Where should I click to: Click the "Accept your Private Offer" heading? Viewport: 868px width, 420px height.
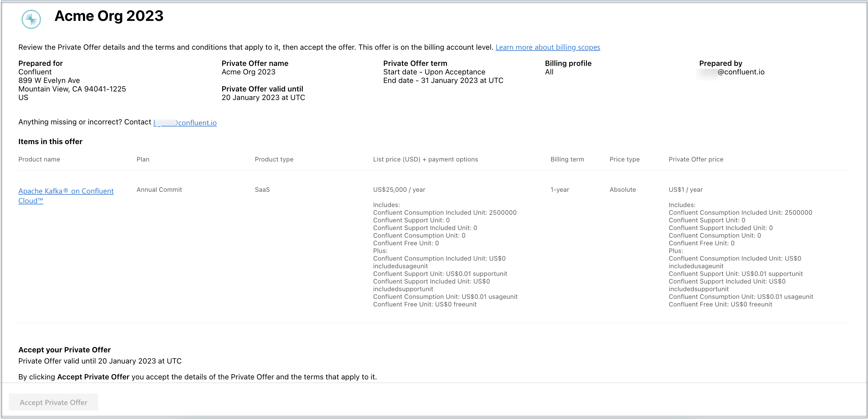pyautogui.click(x=64, y=349)
